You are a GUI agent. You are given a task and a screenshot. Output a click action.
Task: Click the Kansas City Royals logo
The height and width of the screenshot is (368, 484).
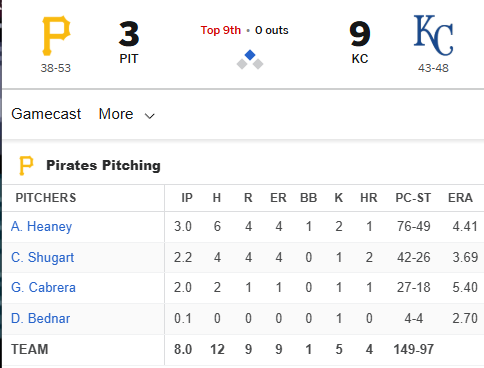click(433, 35)
